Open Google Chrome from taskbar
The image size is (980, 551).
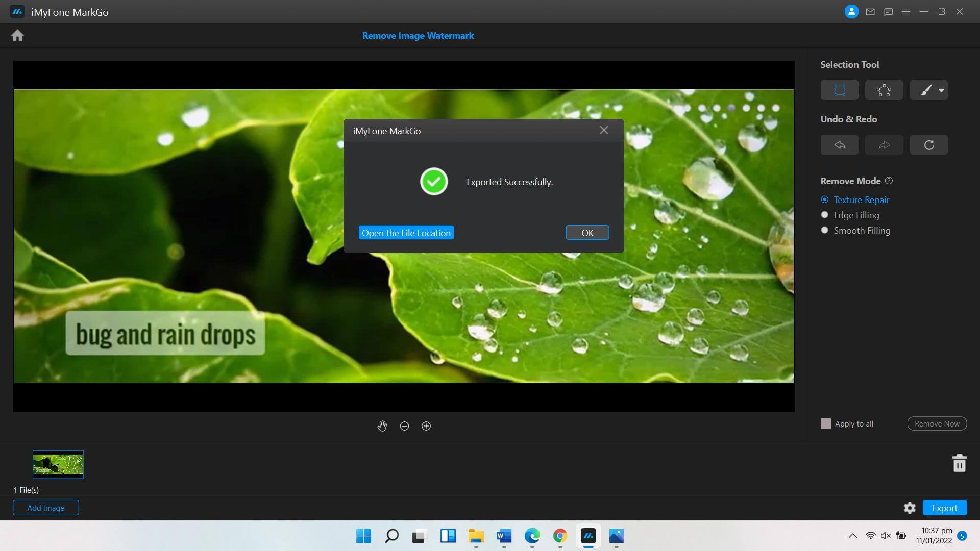tap(560, 536)
